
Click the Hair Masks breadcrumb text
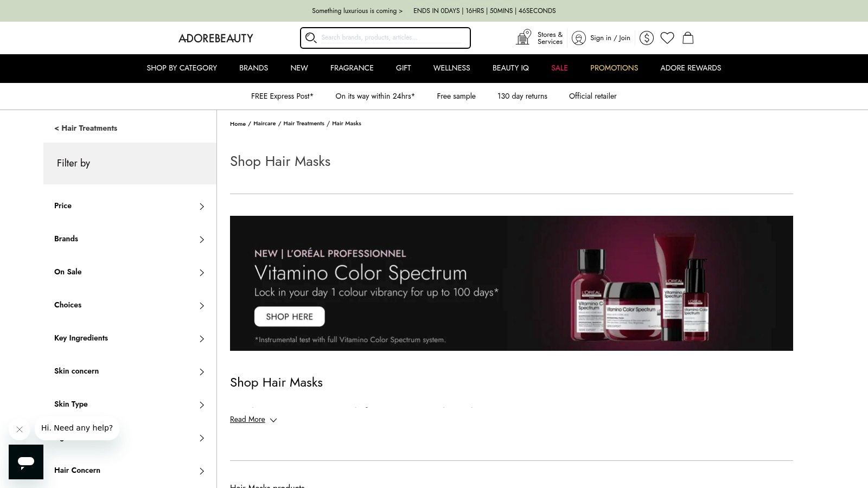point(347,124)
